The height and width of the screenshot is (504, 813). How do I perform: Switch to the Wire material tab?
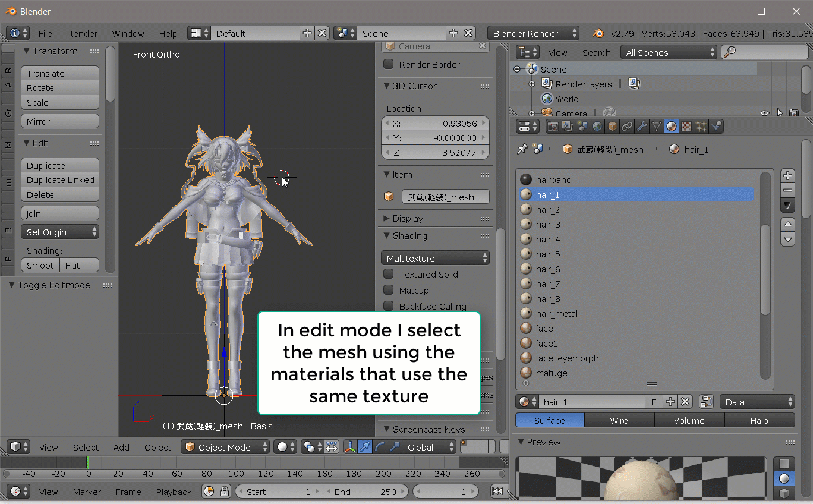point(619,420)
